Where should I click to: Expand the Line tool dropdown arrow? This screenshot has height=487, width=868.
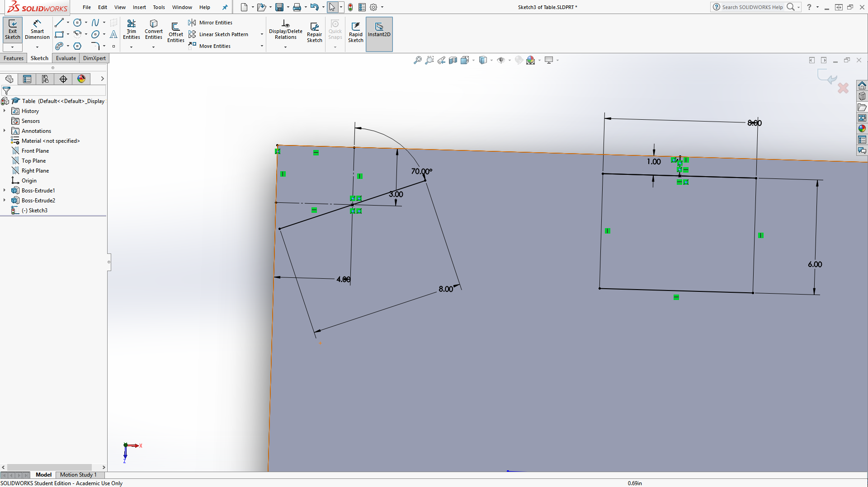click(68, 23)
